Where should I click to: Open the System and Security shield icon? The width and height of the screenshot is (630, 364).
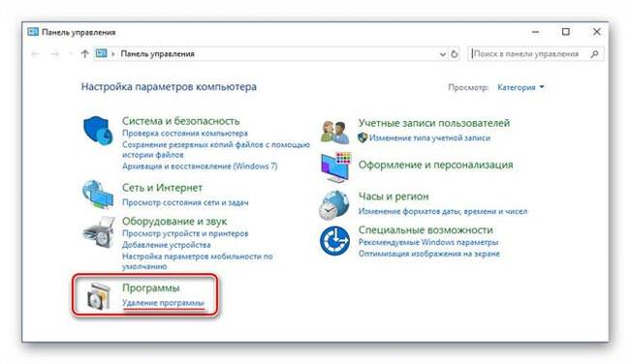[98, 131]
